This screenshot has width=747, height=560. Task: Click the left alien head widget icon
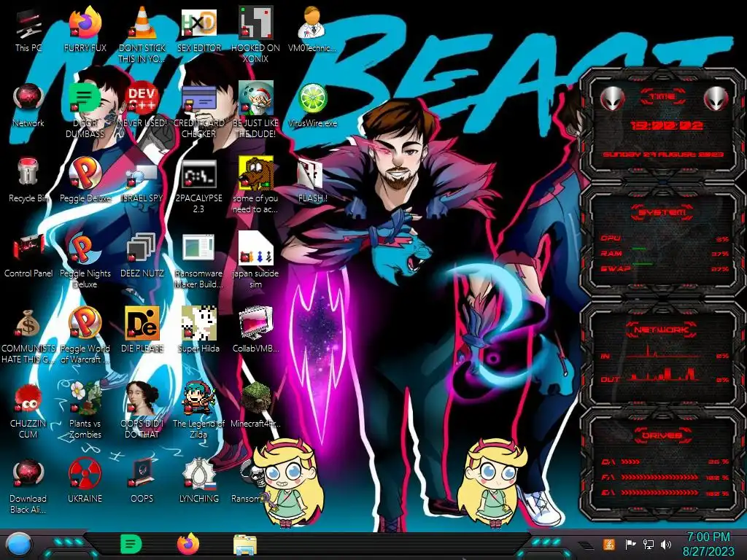(x=612, y=98)
